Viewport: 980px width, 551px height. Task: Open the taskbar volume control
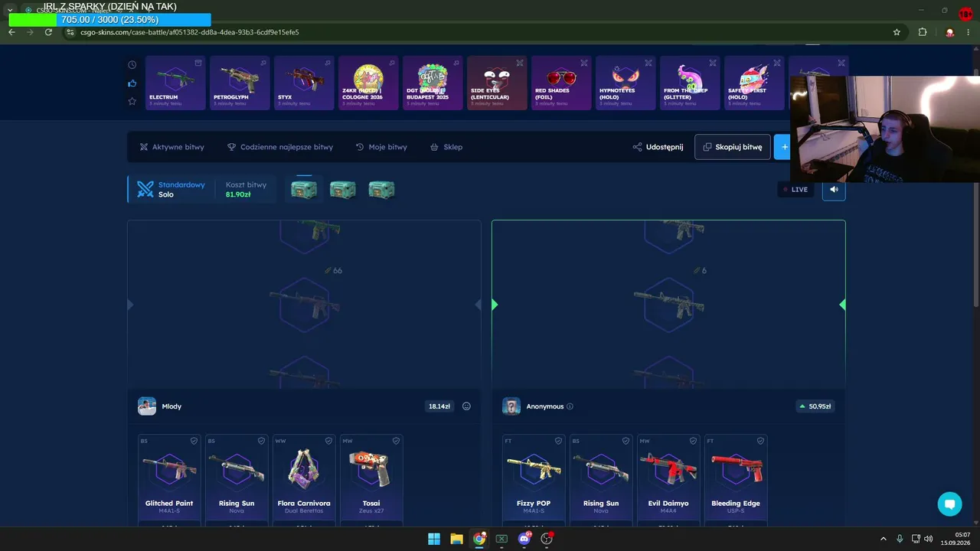point(929,539)
